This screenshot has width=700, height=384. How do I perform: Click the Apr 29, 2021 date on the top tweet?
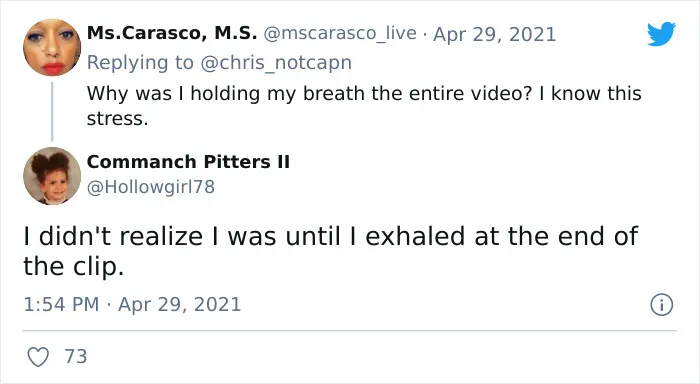494,34
